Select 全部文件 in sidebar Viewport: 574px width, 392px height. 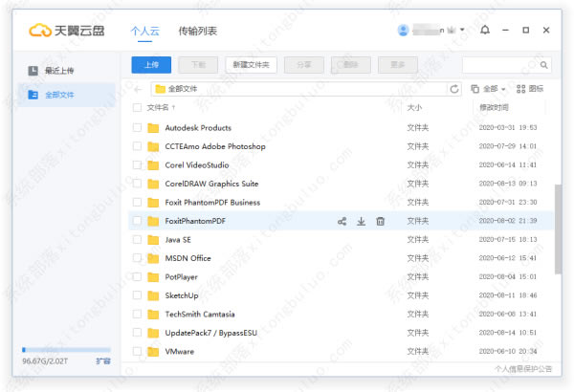pos(67,96)
